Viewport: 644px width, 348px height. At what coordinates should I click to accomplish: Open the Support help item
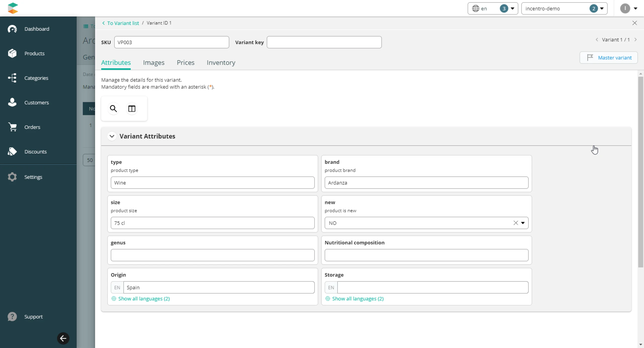tap(33, 317)
